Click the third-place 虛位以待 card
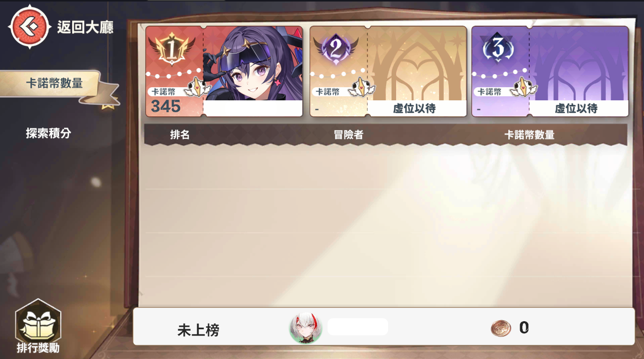The image size is (644, 359). click(550, 71)
